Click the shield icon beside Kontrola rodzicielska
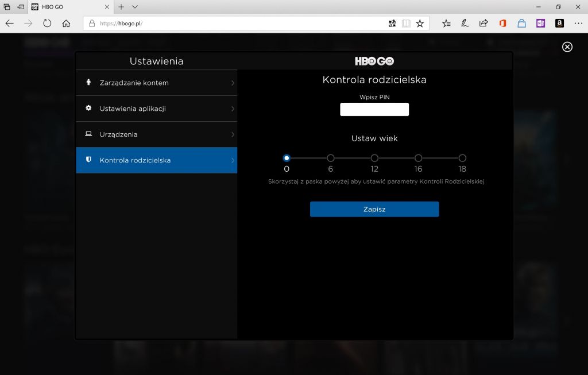Viewport: 588px width, 375px height. (x=88, y=160)
